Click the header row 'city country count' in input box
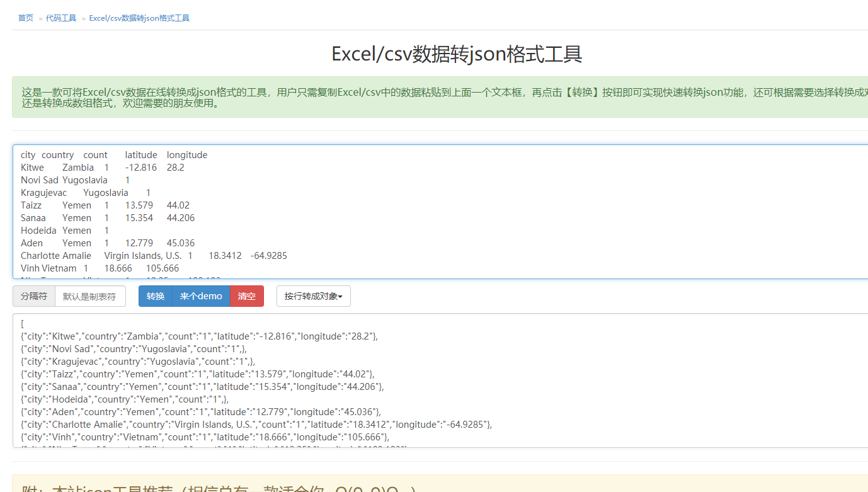Viewport: 868px width, 492px height. pos(114,155)
